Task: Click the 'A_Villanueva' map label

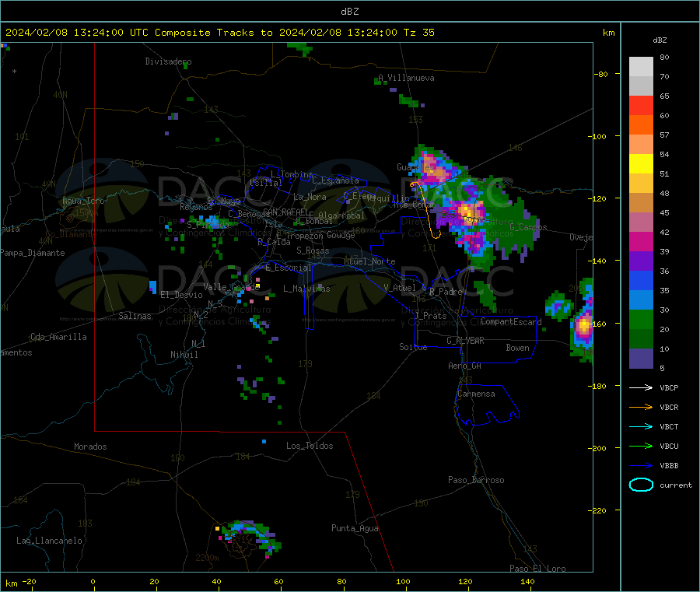Action: tap(406, 78)
